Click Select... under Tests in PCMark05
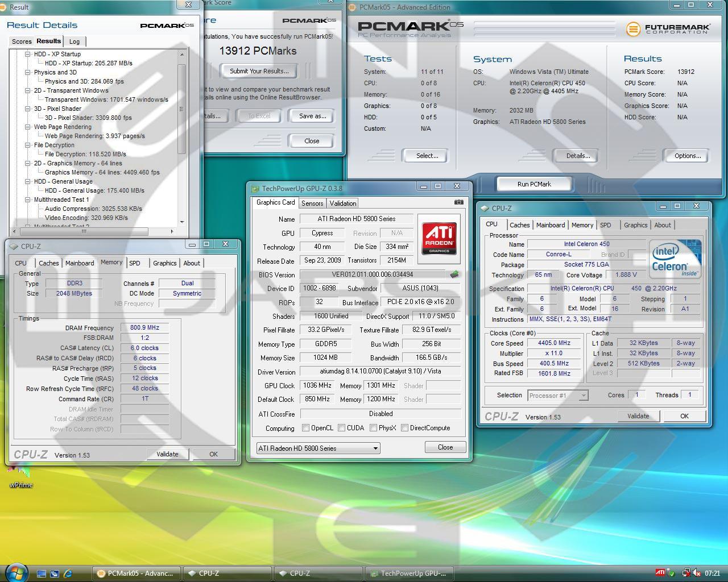 (x=427, y=156)
